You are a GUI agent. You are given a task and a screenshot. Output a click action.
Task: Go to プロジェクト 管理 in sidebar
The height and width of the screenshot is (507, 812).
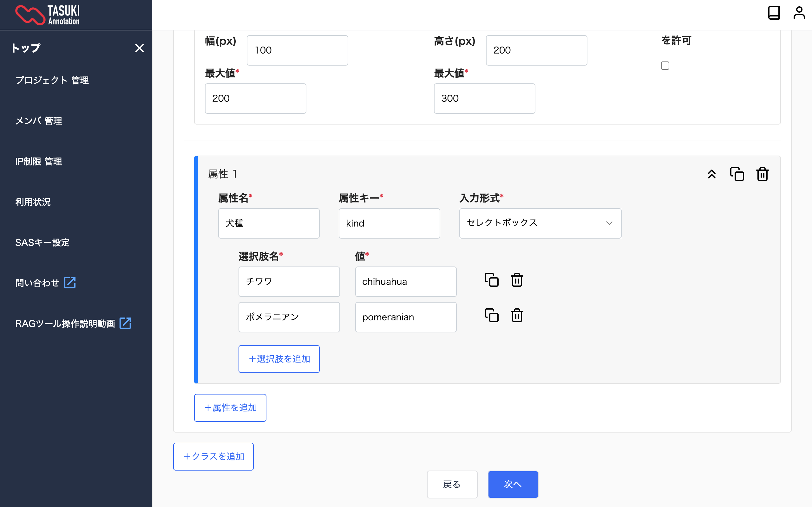(52, 80)
